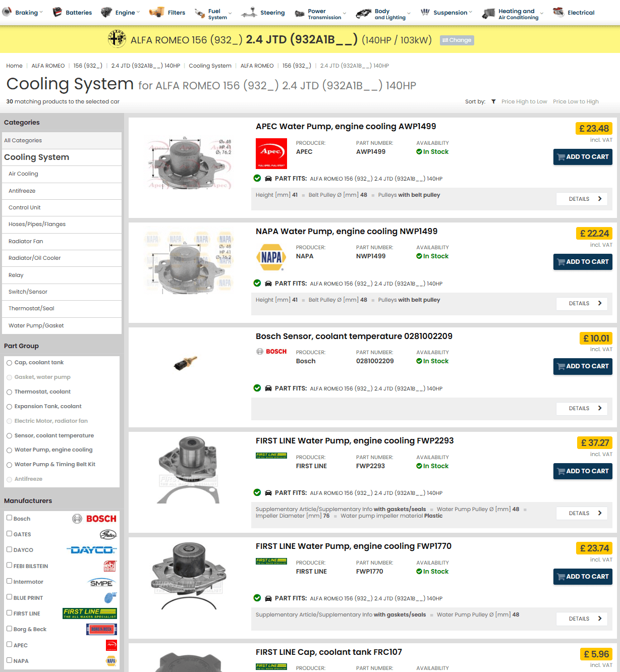Tick the Bosch manufacturer checkbox
The height and width of the screenshot is (672, 620).
9,518
